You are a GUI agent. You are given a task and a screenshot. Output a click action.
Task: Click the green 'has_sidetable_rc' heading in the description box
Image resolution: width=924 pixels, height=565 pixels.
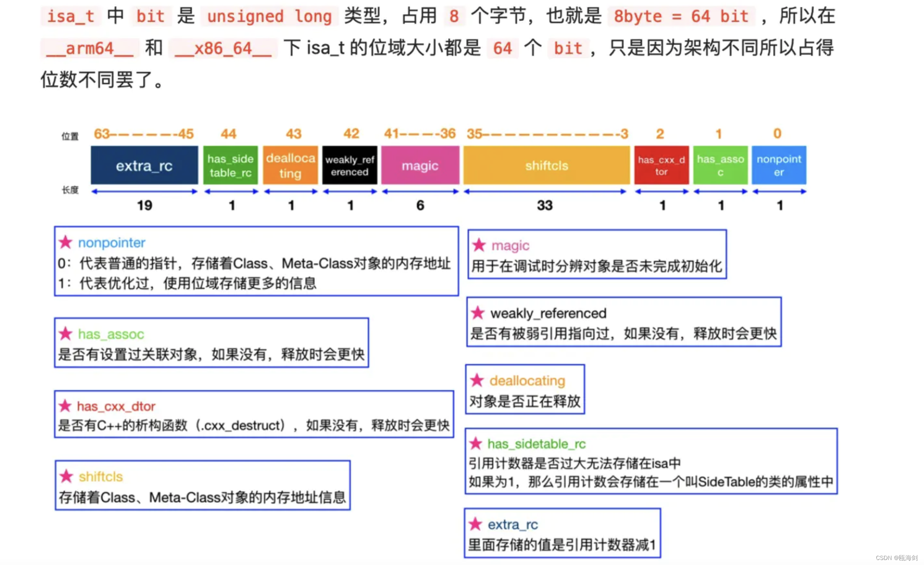(536, 444)
